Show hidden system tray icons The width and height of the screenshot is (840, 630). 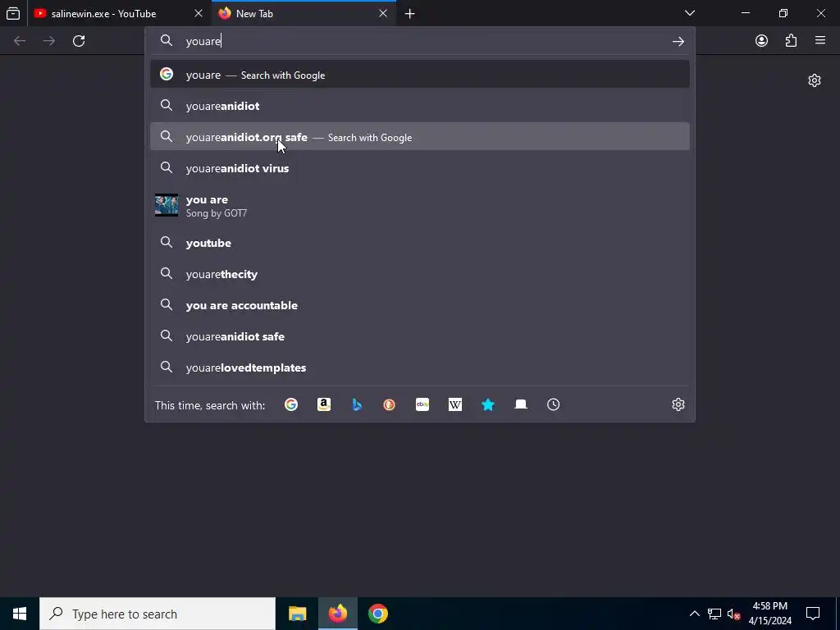coord(694,614)
